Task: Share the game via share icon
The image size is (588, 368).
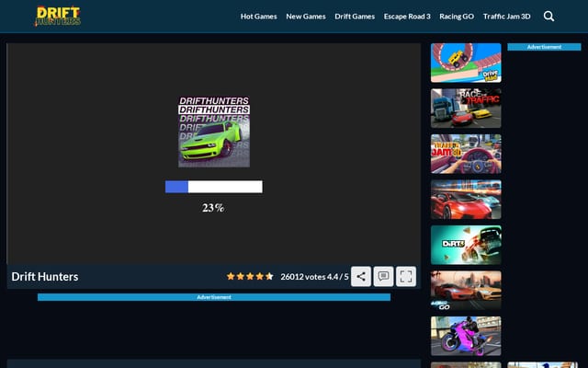Action: point(361,276)
